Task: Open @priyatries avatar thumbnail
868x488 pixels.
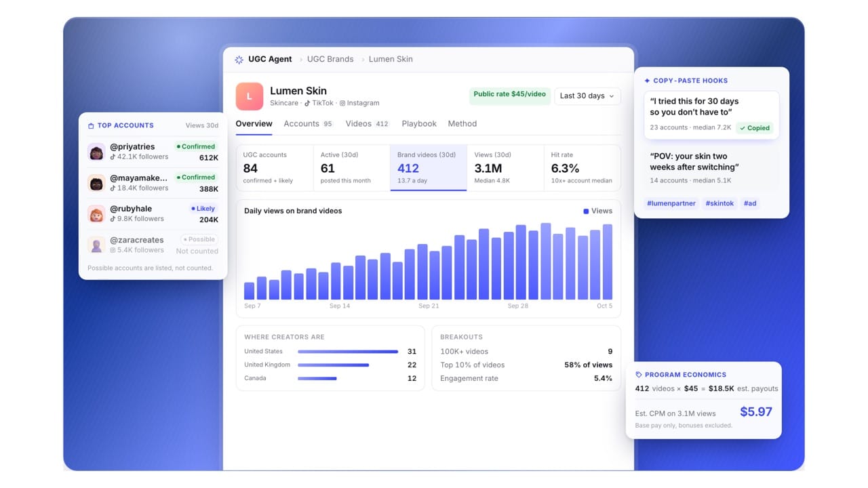Action: 96,152
